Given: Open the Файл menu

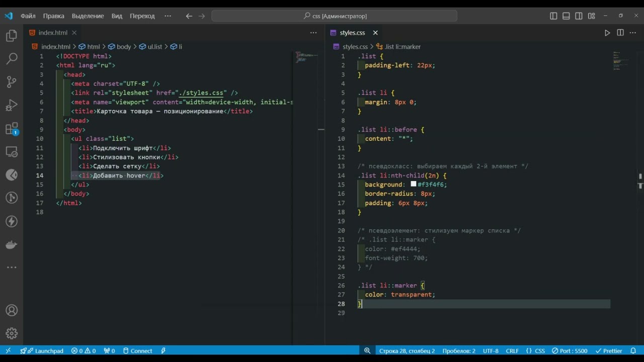Looking at the screenshot, I should pyautogui.click(x=28, y=16).
